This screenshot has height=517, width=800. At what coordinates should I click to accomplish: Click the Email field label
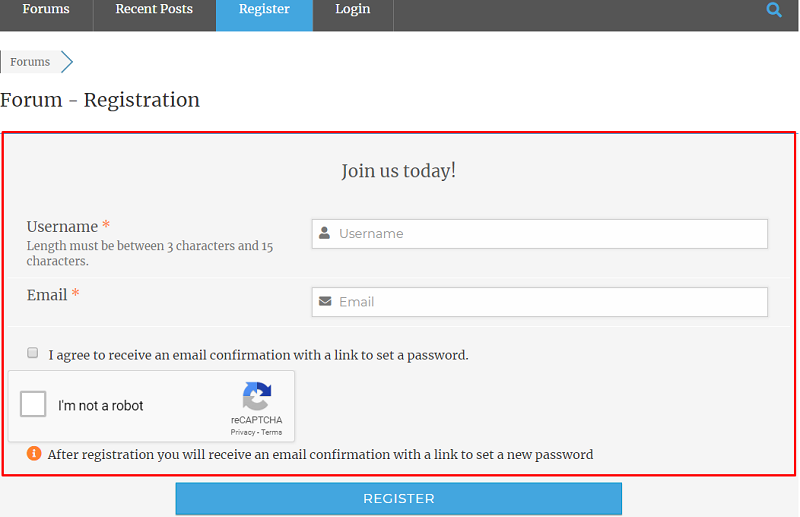point(47,294)
